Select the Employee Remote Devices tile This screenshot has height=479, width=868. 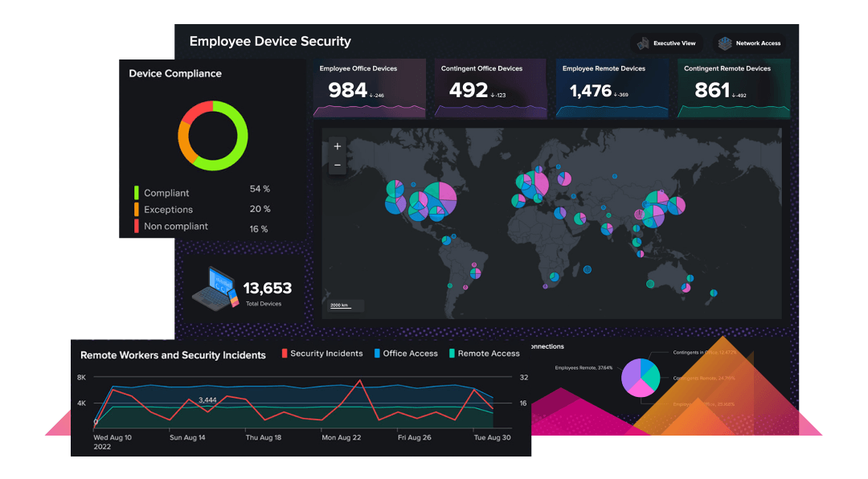(612, 88)
